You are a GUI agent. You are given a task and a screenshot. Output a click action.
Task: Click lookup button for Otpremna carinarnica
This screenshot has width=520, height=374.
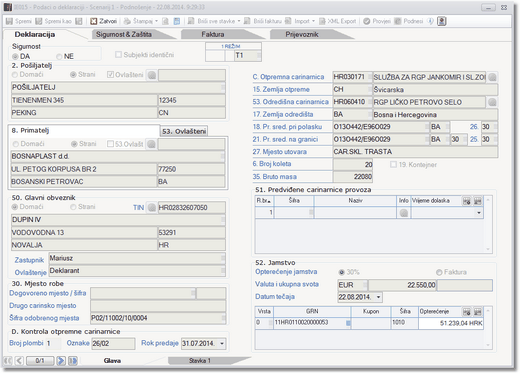click(492, 77)
